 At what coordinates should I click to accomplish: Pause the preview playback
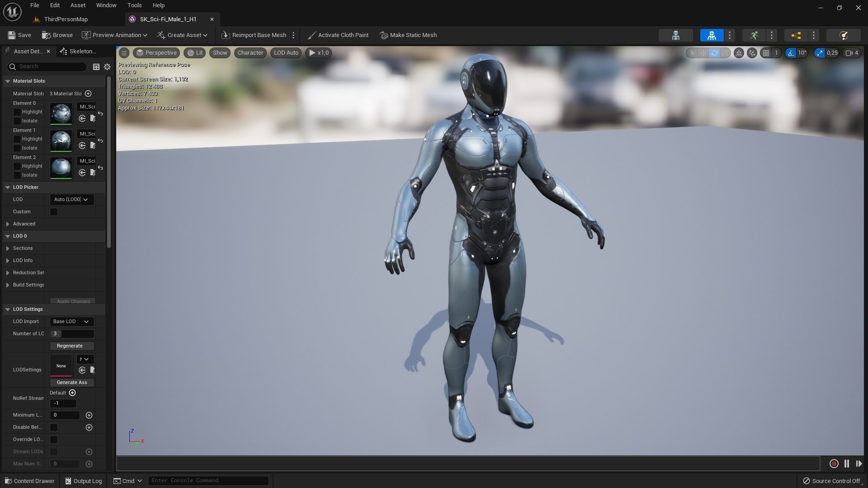[847, 464]
